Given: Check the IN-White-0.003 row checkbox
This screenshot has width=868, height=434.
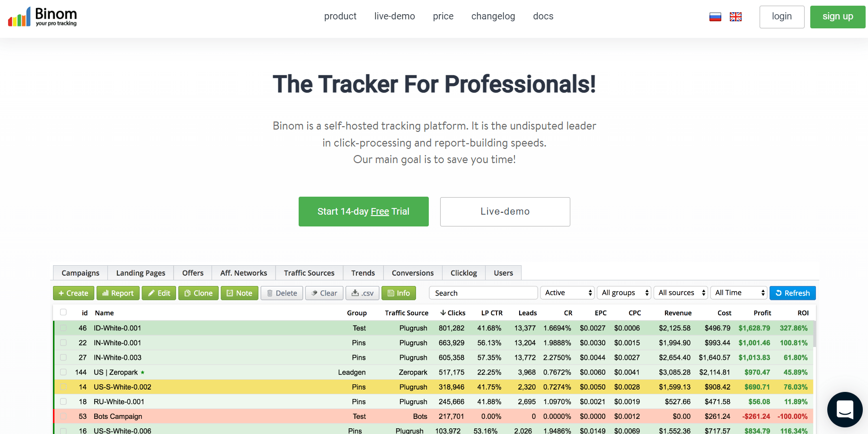Looking at the screenshot, I should (63, 357).
